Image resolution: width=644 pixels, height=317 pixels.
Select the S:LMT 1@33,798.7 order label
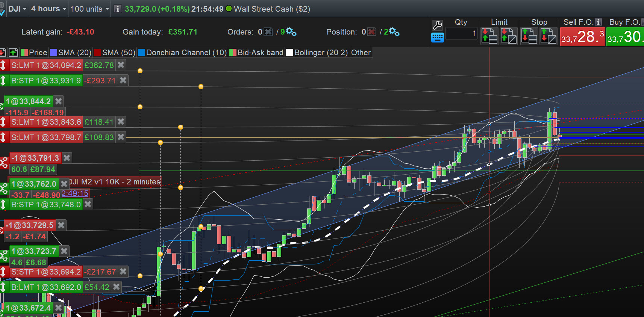46,137
